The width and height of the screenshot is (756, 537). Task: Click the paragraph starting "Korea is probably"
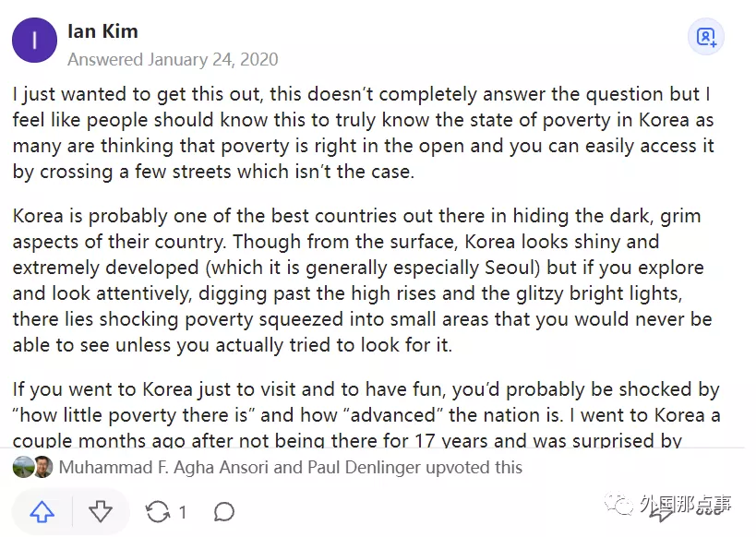[x=363, y=280]
